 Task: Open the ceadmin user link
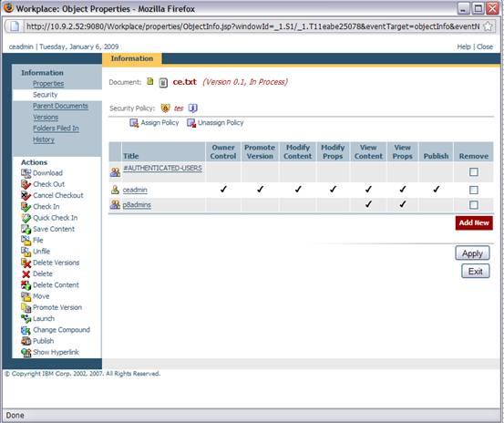(x=135, y=190)
